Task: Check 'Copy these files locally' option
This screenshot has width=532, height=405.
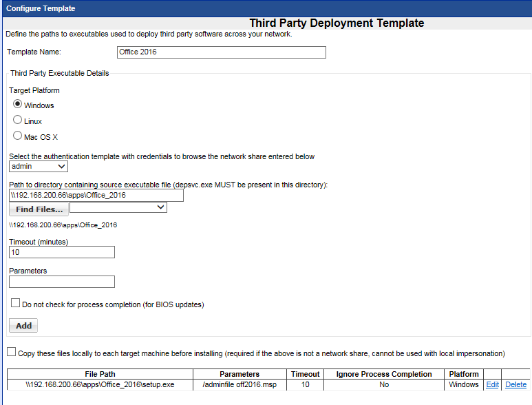Action: (x=11, y=353)
